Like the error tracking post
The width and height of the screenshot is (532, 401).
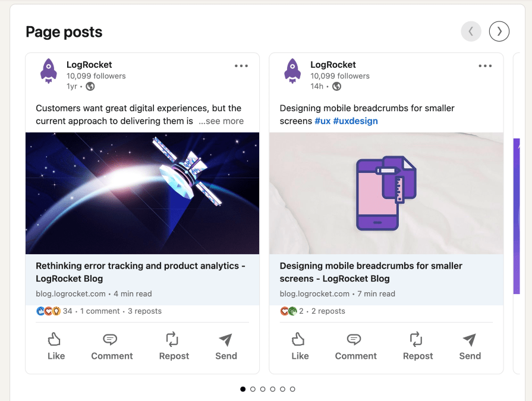[x=56, y=346]
